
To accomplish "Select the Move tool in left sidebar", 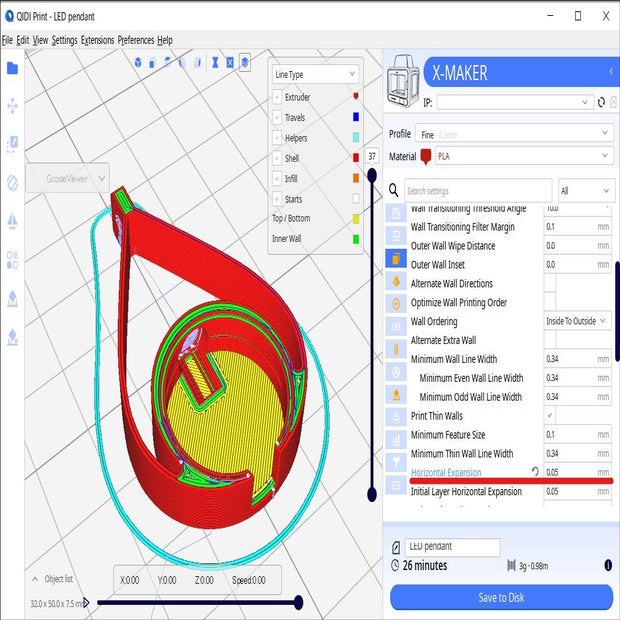I will (x=12, y=105).
